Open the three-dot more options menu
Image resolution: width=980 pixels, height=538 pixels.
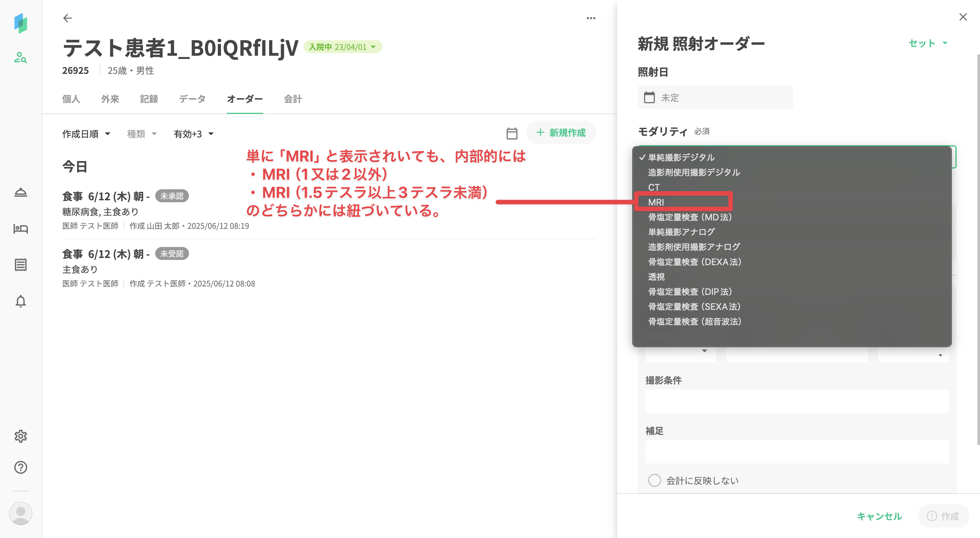tap(590, 18)
